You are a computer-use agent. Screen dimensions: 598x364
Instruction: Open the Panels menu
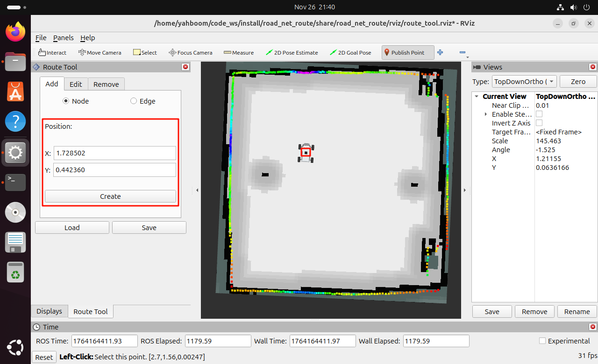(x=63, y=38)
